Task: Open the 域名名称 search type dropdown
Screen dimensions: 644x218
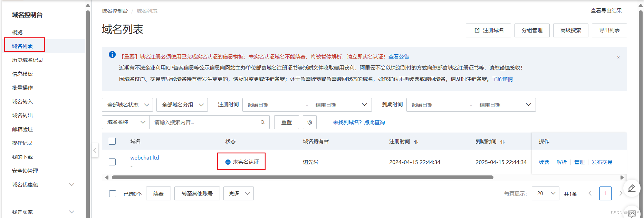Action: point(126,122)
